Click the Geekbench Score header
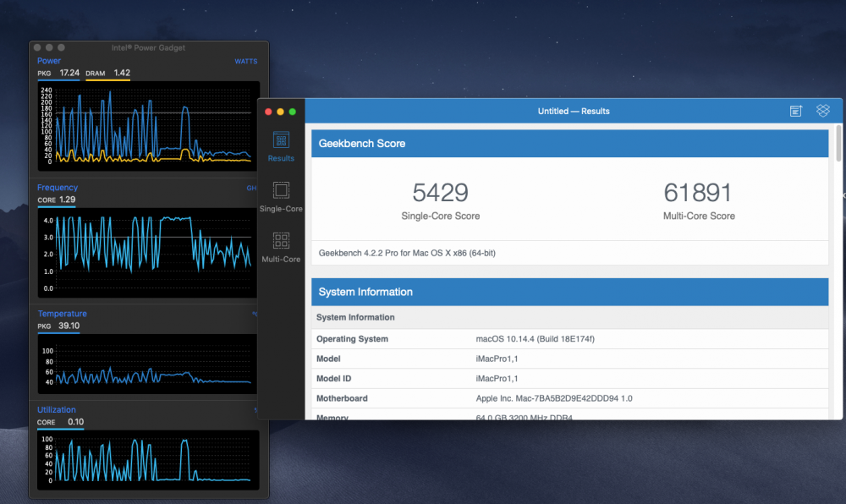 pos(569,144)
